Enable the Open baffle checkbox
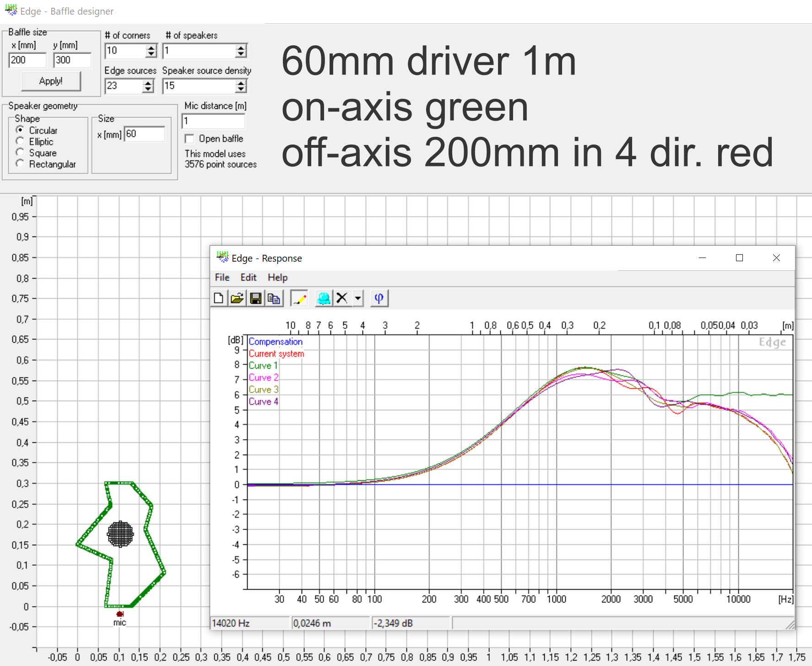The image size is (812, 666). pyautogui.click(x=189, y=139)
